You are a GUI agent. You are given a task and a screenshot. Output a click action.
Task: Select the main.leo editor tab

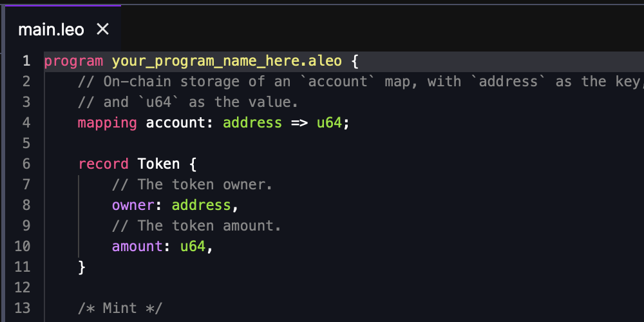(x=63, y=29)
